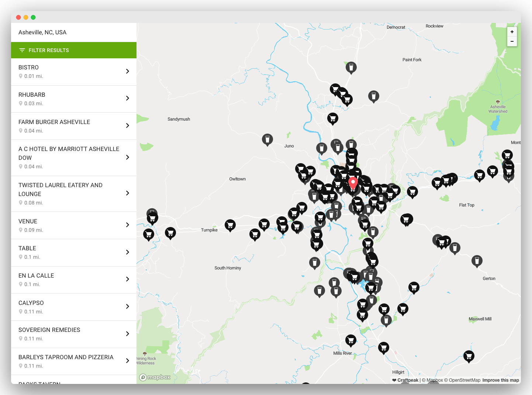
Task: Select the glass marker west of Juno
Action: click(267, 140)
